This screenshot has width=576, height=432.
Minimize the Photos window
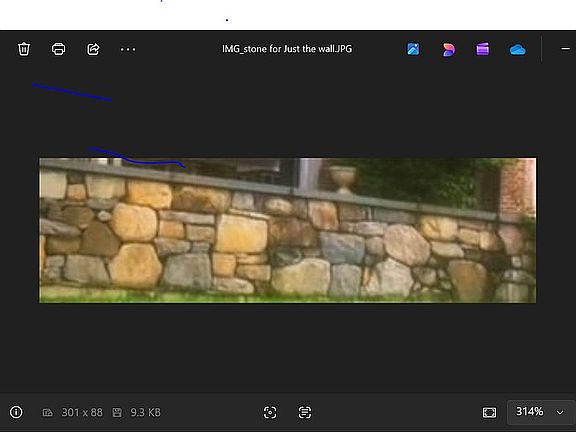(565, 49)
